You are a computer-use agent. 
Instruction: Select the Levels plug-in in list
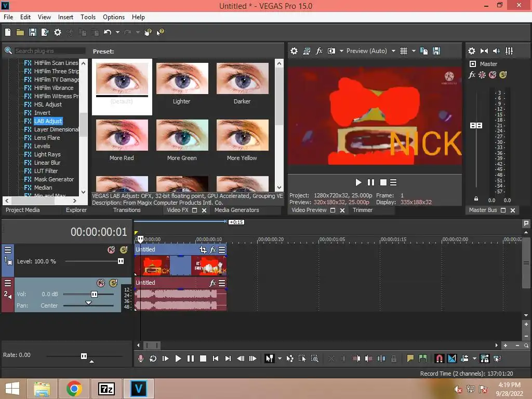[x=42, y=146]
